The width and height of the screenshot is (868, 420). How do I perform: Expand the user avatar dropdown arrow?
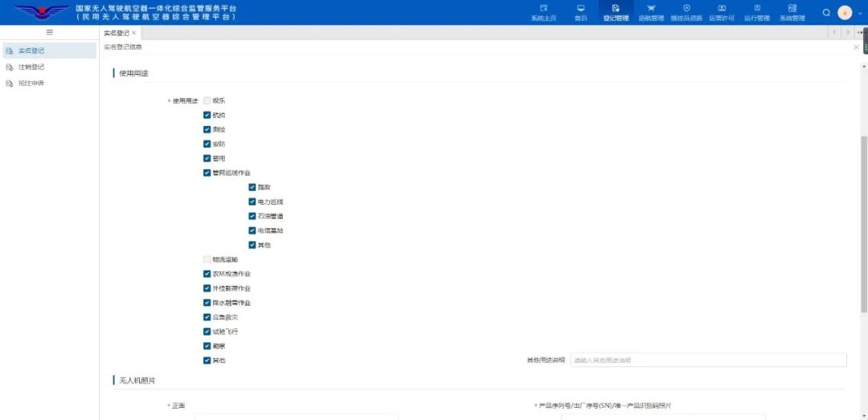[859, 13]
